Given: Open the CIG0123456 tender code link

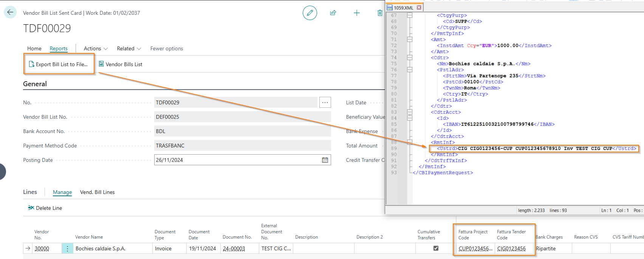Looking at the screenshot, I should (511, 248).
